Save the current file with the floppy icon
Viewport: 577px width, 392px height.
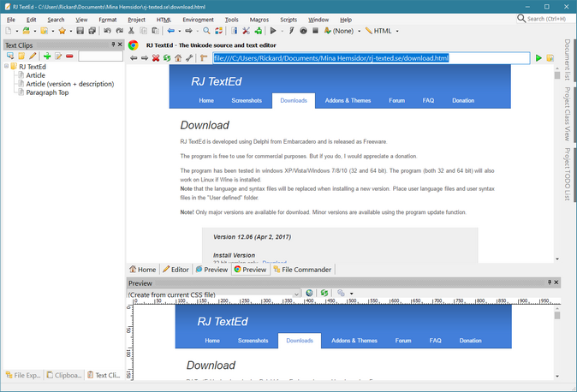80,31
